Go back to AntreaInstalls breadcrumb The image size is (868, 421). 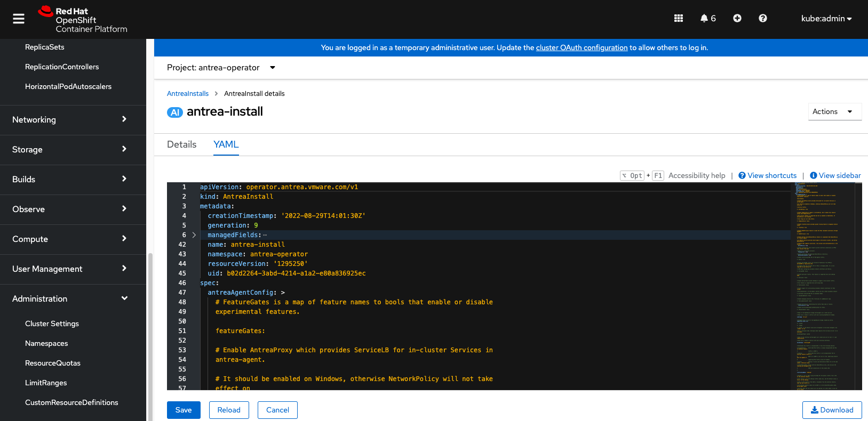point(188,93)
